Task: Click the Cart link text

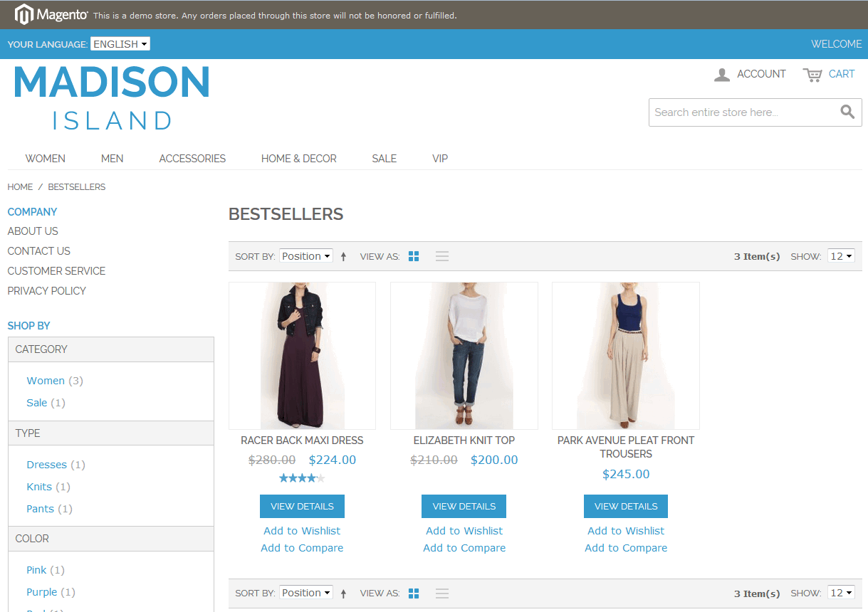Action: coord(842,74)
